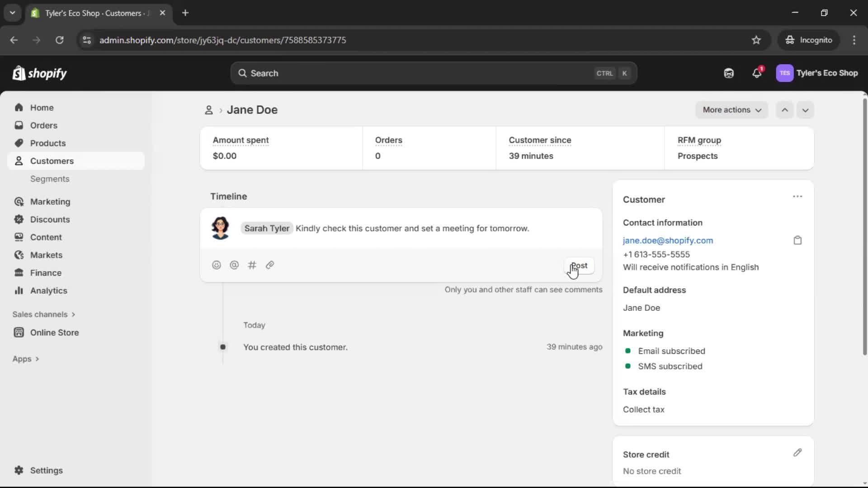Open Products from the sidebar
This screenshot has height=488, width=868.
pyautogui.click(x=48, y=143)
